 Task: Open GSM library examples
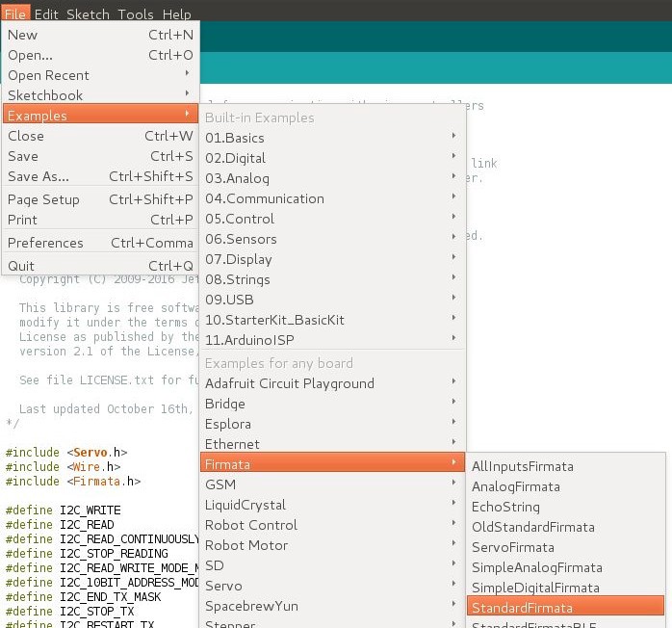pyautogui.click(x=332, y=484)
